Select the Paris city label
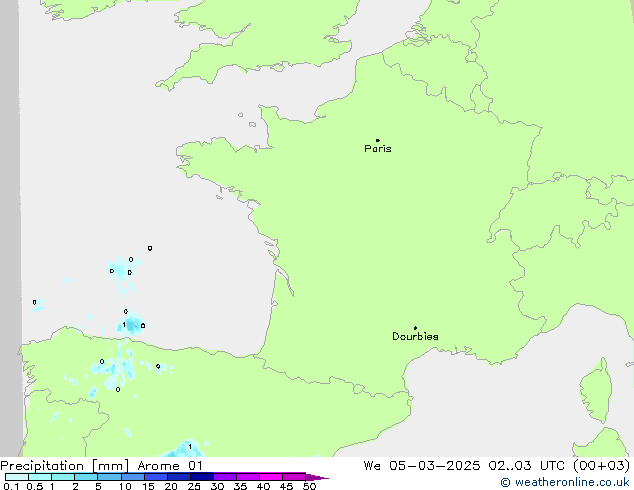Screen dimensions: 634x490 click(378, 149)
